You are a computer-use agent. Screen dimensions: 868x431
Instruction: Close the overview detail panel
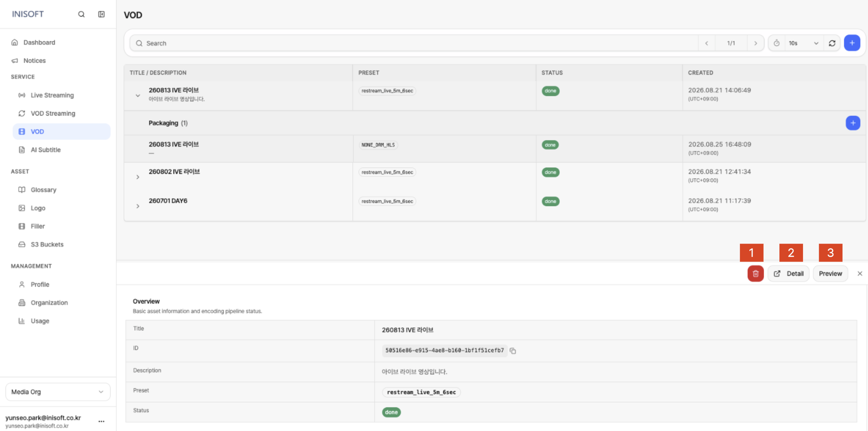tap(860, 274)
